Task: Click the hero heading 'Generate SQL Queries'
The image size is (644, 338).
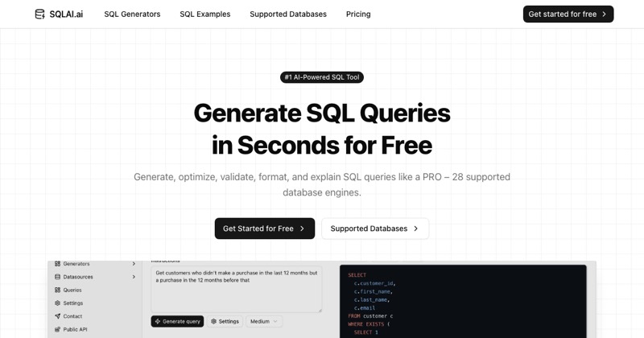Action: pos(322,113)
